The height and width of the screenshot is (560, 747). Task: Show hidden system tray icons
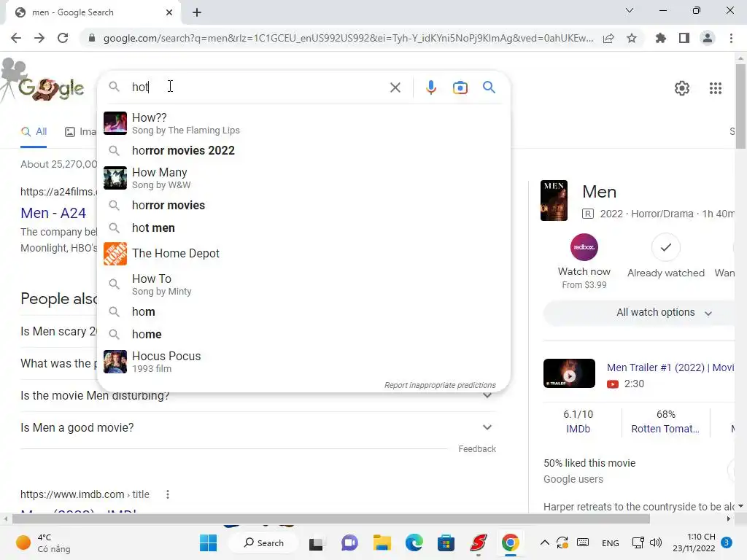point(544,542)
